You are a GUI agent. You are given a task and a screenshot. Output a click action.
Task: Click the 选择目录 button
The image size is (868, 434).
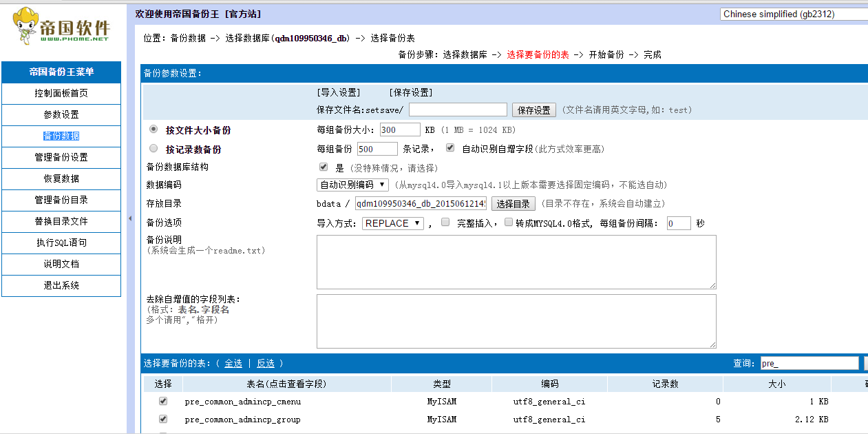(x=513, y=204)
